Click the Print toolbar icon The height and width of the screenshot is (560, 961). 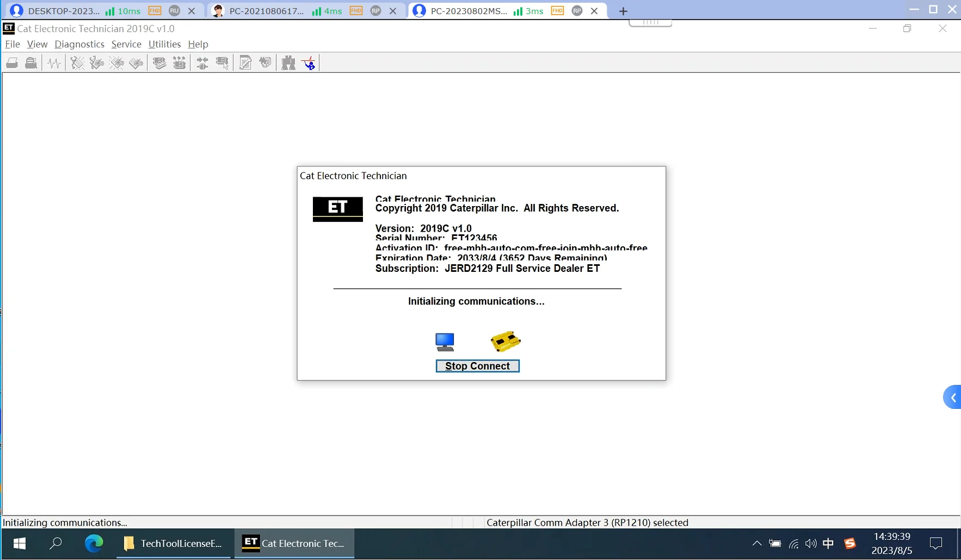click(12, 63)
